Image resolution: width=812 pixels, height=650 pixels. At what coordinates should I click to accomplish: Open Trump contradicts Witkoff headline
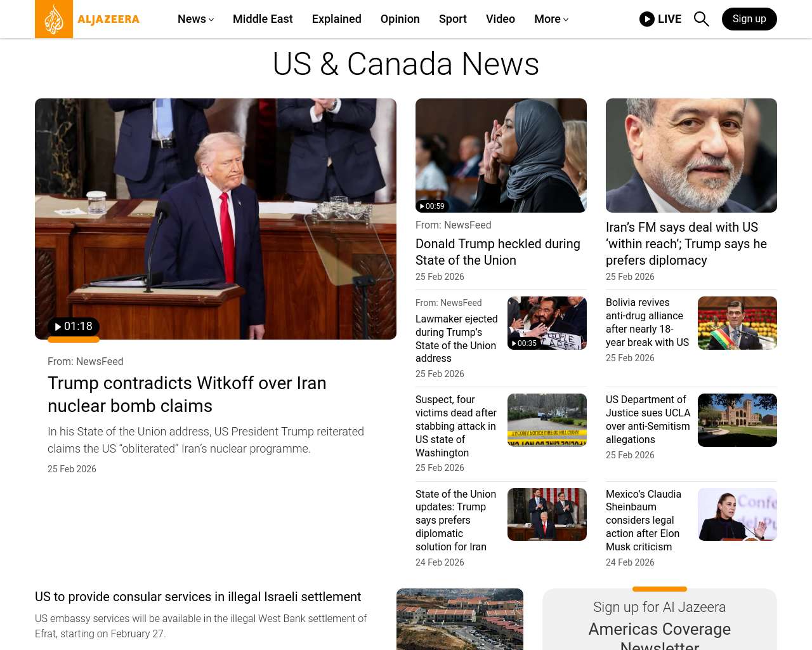(x=187, y=394)
